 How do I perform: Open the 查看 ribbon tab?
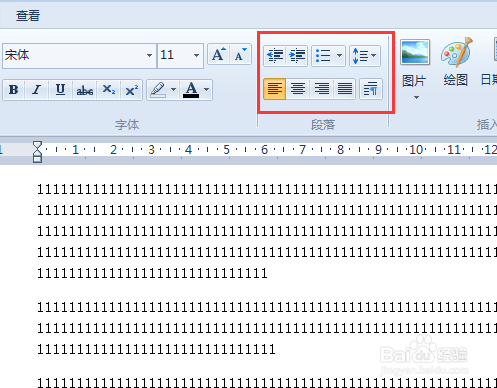coord(28,16)
